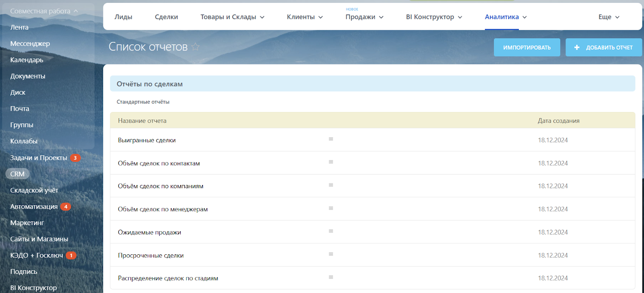644x293 pixels.
Task: Open Диск in sidebar
Action: (18, 92)
